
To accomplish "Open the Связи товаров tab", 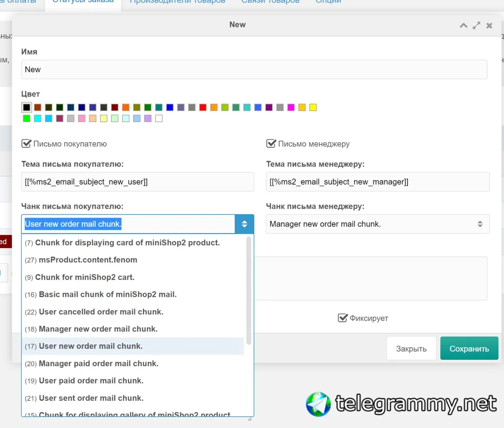I will tap(271, 2).
